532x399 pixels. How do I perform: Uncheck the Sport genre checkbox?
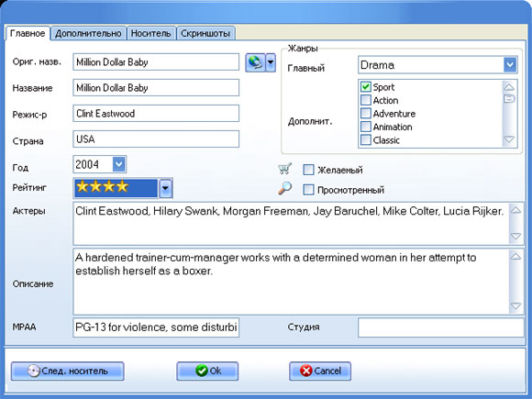365,87
